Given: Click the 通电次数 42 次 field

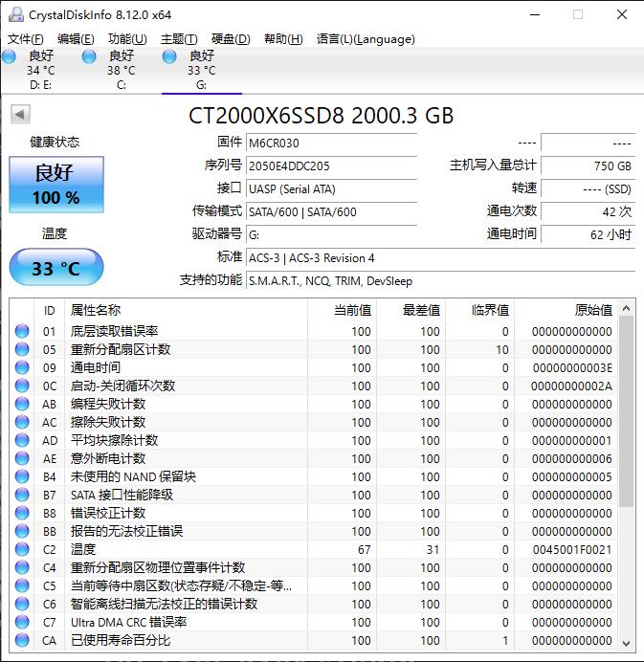Looking at the screenshot, I should [588, 211].
